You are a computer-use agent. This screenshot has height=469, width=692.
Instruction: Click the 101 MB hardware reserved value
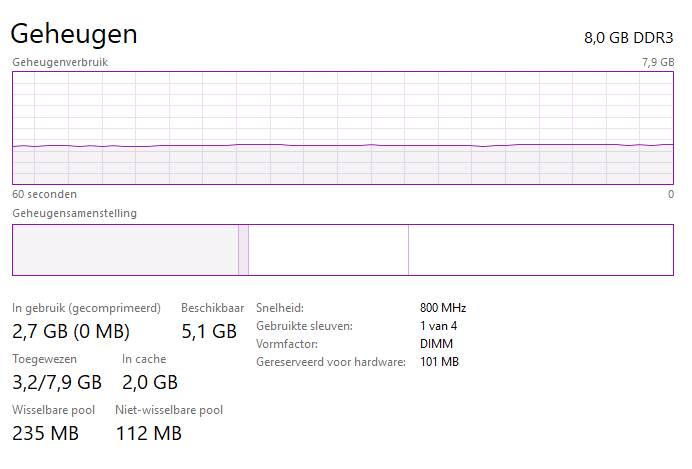pyautogui.click(x=439, y=362)
